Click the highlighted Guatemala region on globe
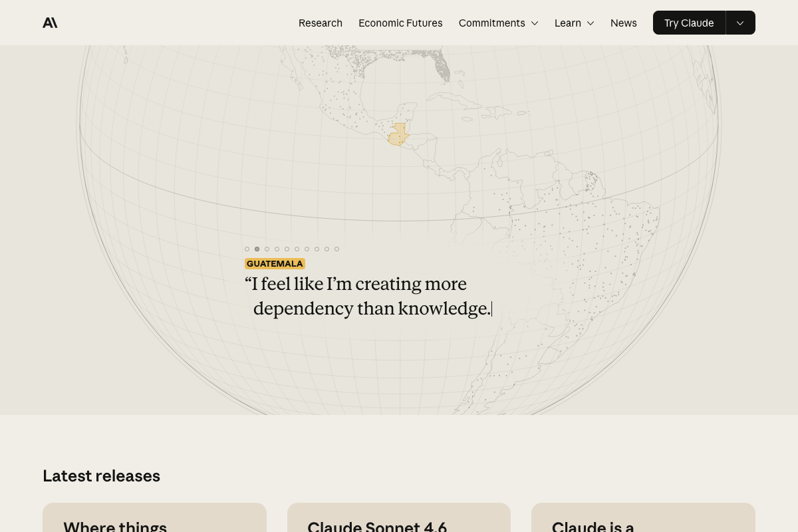This screenshot has height=532, width=798. coord(398,136)
